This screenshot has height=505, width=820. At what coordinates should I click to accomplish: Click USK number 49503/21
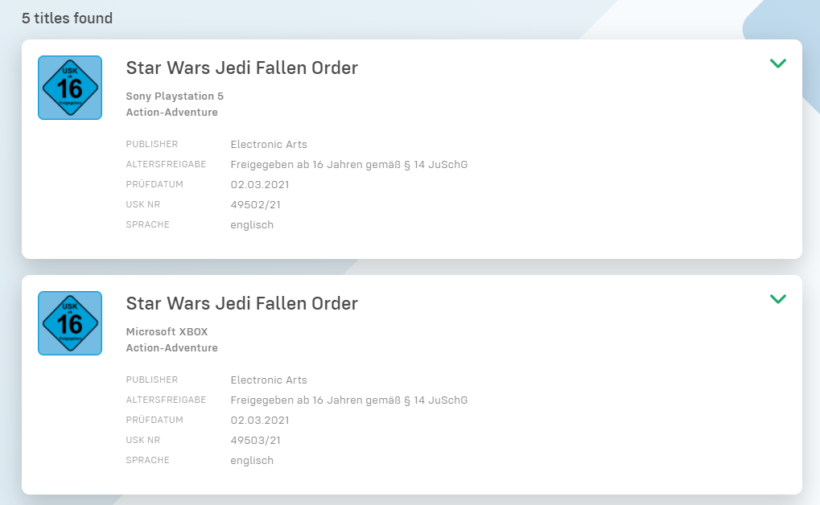pyautogui.click(x=255, y=440)
